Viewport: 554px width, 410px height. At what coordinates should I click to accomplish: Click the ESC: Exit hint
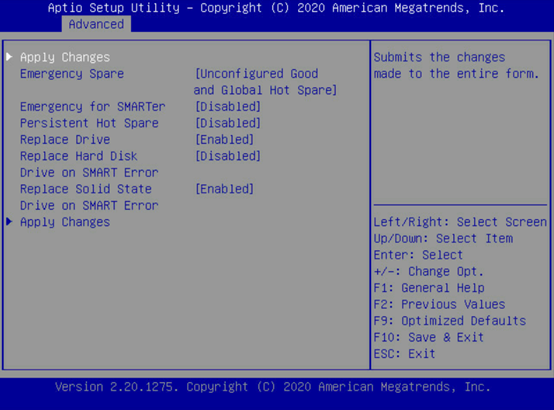pos(405,354)
